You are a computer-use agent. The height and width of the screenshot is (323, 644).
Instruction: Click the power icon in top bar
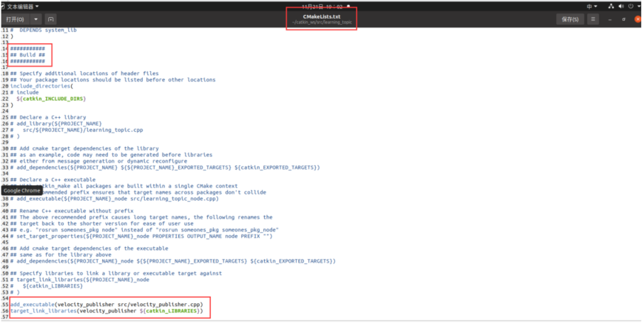pyautogui.click(x=631, y=6)
